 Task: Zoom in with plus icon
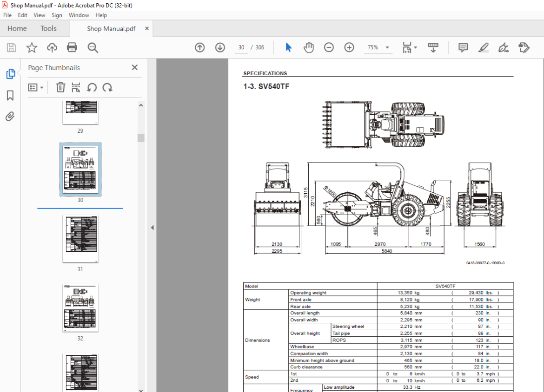point(349,47)
